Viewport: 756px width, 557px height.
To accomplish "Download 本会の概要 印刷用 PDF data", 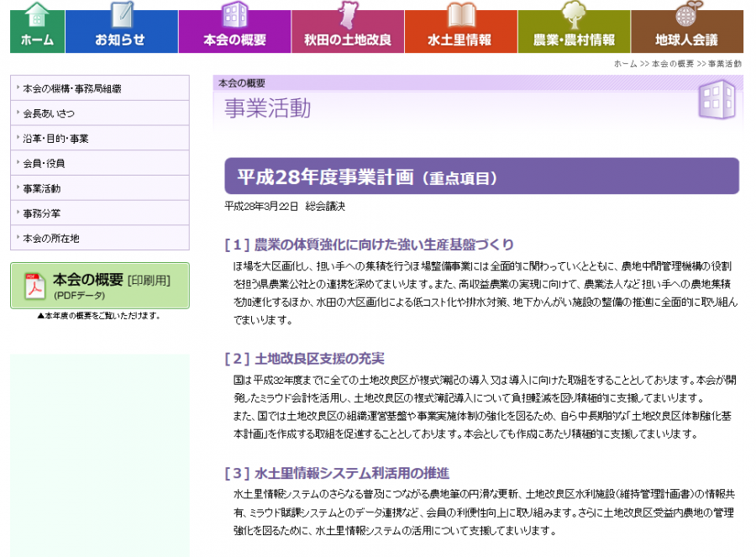I will point(111,286).
